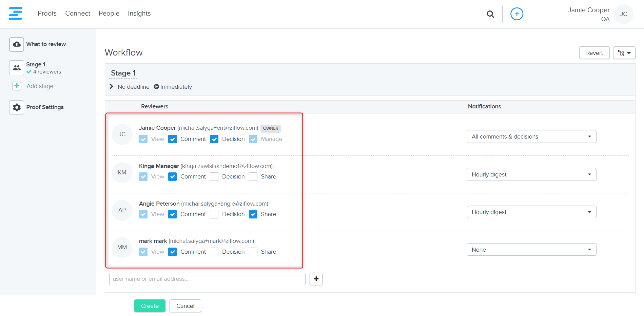Enable Decision for Kinga Manager
Screen dimensions: 644x316
(x=214, y=177)
